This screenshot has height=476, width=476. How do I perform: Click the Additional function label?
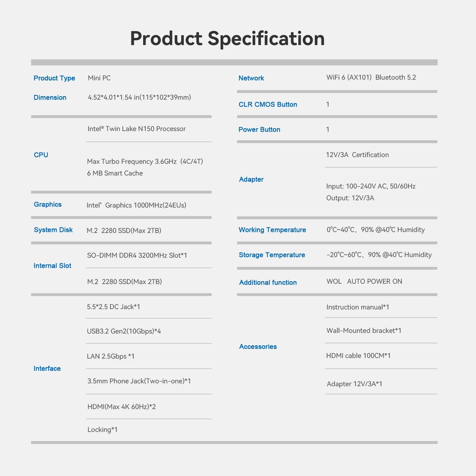click(268, 282)
